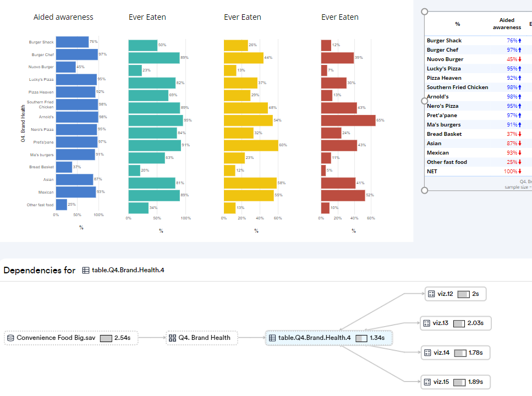Viewport: 532px width, 396px height.
Task: Click the Burger Chef row label in the table
Action: (x=442, y=50)
